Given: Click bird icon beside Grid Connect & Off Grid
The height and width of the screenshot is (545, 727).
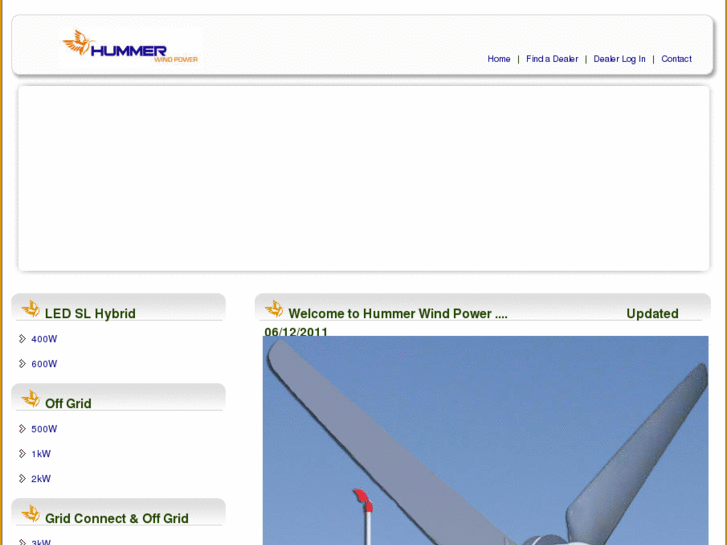Looking at the screenshot, I should point(31,513).
